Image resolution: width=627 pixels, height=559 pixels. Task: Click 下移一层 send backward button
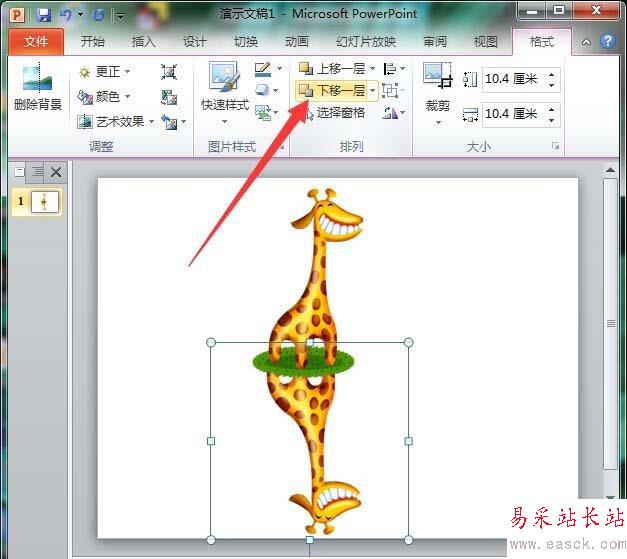331,90
